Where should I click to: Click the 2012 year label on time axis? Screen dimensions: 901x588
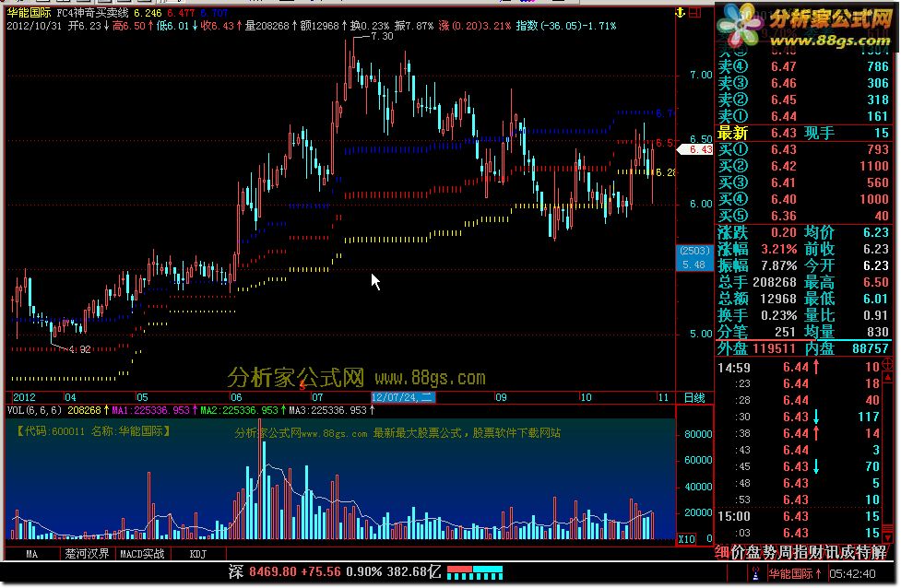(x=24, y=397)
